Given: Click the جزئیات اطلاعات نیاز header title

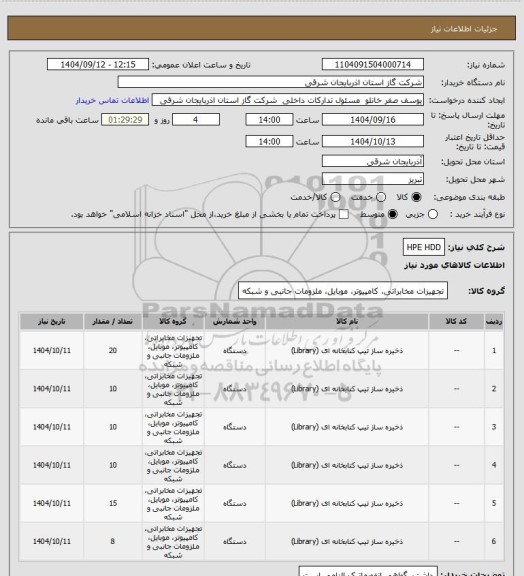Looking at the screenshot, I should pos(464,29).
